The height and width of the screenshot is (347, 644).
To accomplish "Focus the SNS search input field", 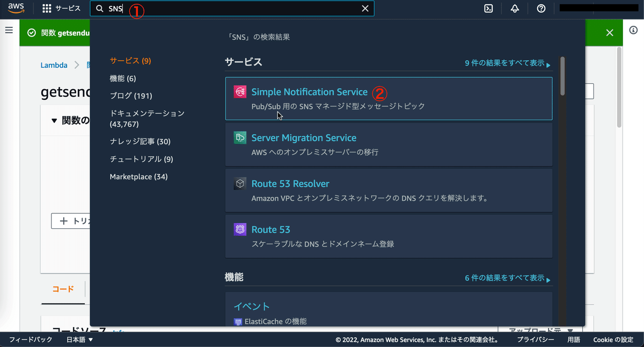I will point(232,9).
